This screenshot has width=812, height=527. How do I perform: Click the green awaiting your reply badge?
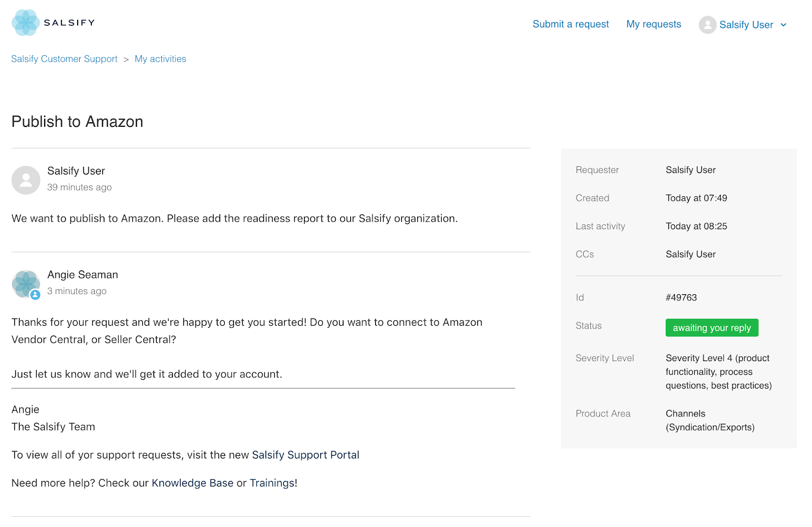click(x=712, y=328)
